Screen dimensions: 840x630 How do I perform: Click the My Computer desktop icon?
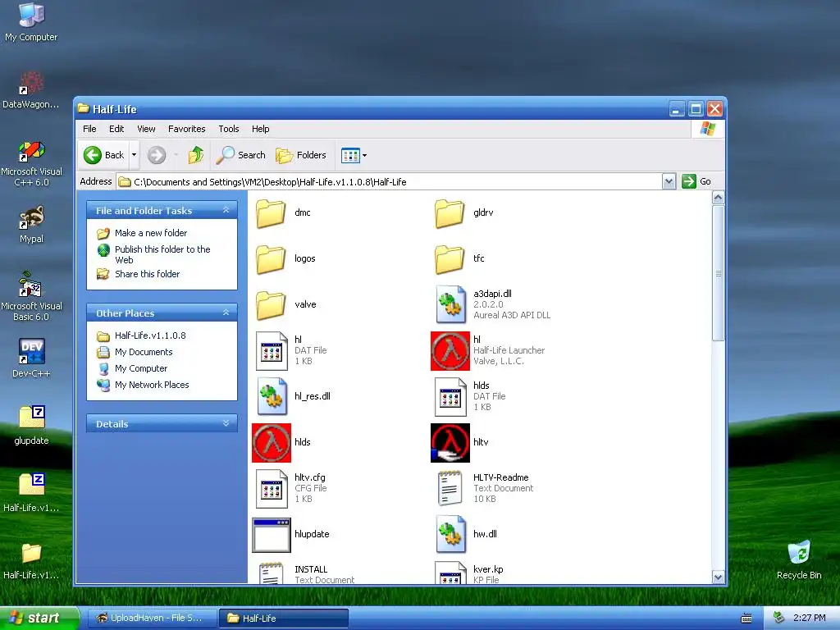pyautogui.click(x=31, y=15)
